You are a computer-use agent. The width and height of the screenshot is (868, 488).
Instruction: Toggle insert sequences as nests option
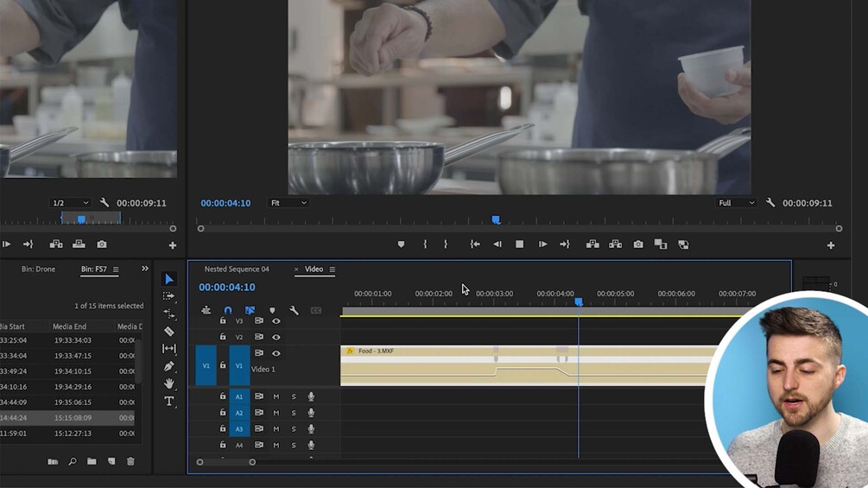coord(206,310)
